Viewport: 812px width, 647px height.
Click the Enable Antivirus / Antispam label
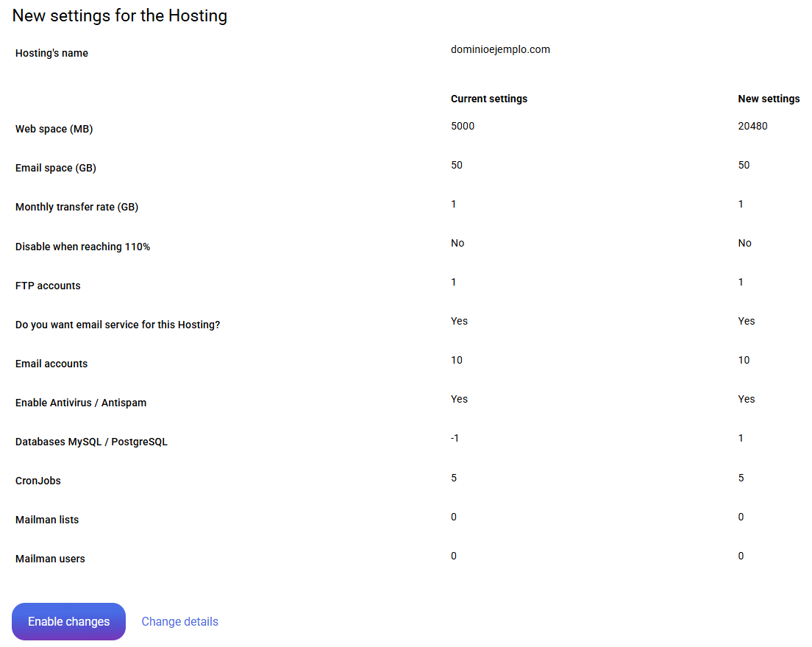point(81,403)
